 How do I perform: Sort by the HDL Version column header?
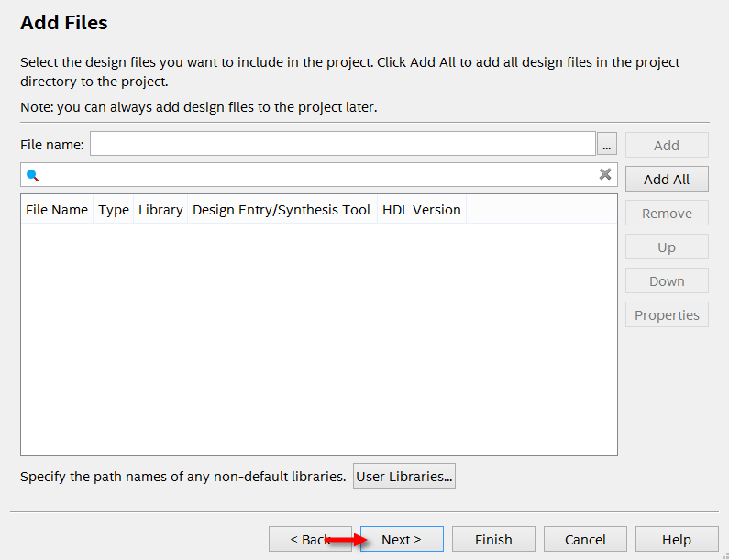pyautogui.click(x=422, y=210)
